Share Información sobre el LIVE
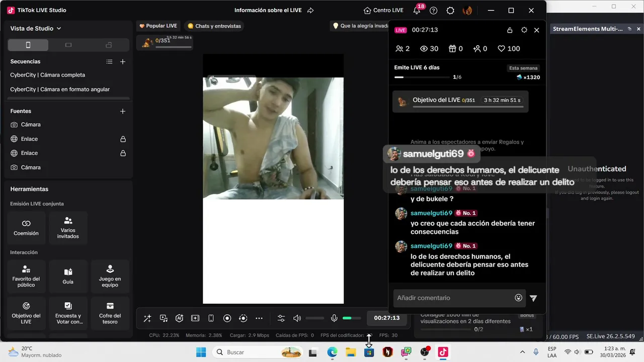The width and height of the screenshot is (644, 362). point(310,11)
